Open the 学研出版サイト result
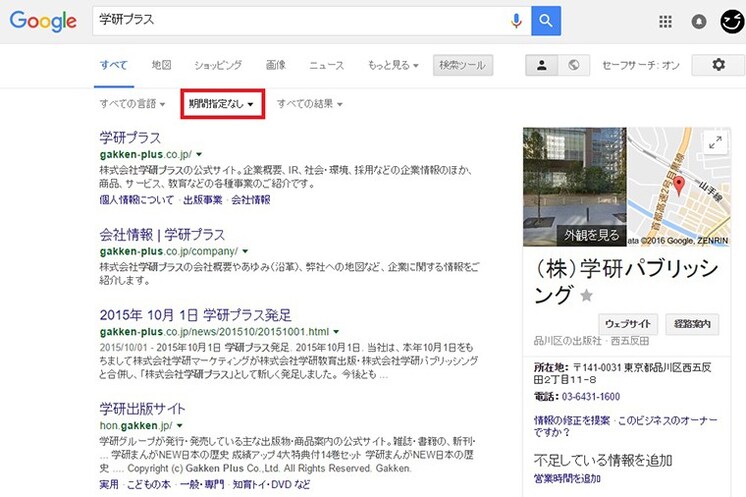 point(142,409)
